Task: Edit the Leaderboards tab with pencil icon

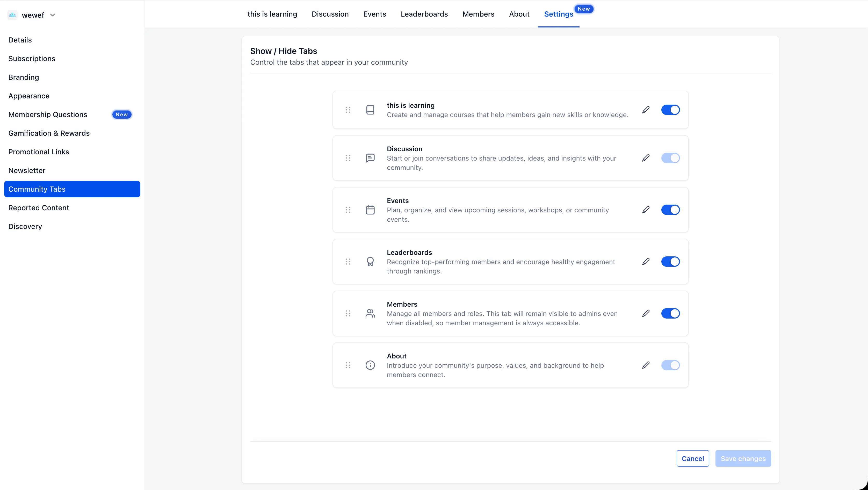Action: (646, 262)
